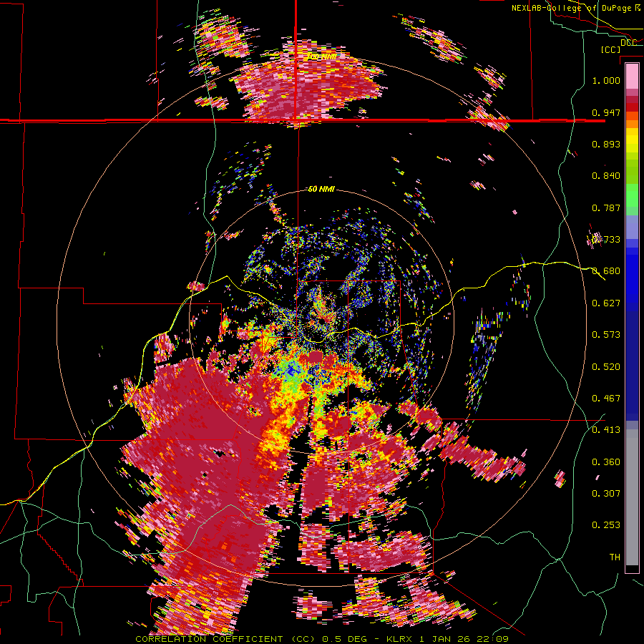
Task: Click the 0.467 scale value
Action: click(x=606, y=399)
